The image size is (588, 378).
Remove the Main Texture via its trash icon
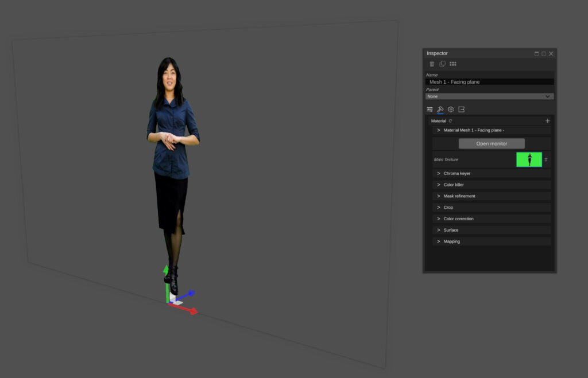click(x=546, y=159)
